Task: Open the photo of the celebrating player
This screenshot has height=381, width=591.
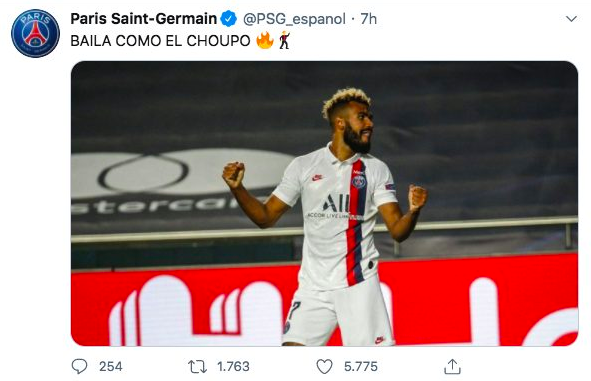Action: tap(325, 204)
